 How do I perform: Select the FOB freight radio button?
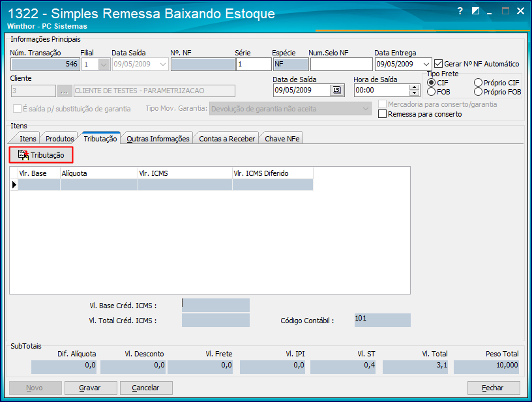point(431,91)
